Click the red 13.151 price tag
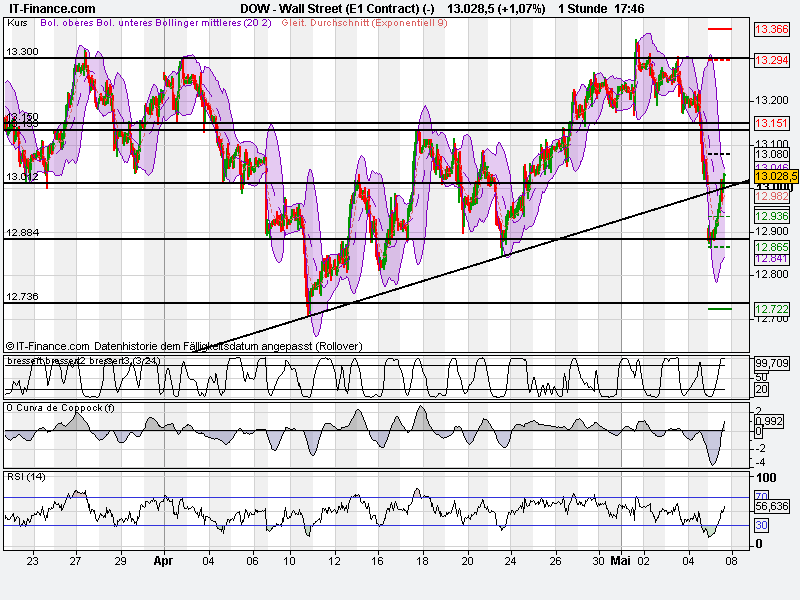 pyautogui.click(x=771, y=123)
